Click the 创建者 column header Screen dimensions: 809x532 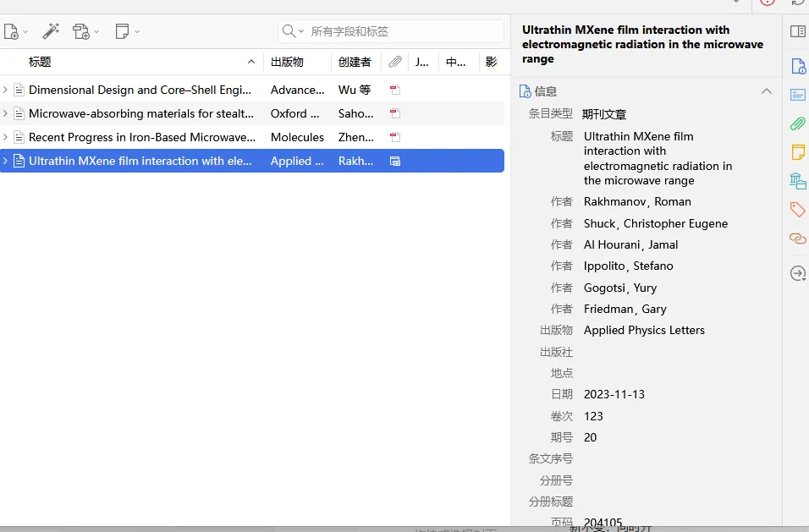[x=356, y=62]
